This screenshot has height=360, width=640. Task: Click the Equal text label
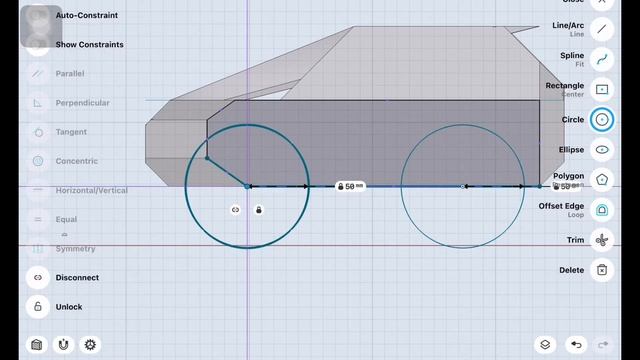[x=66, y=219]
